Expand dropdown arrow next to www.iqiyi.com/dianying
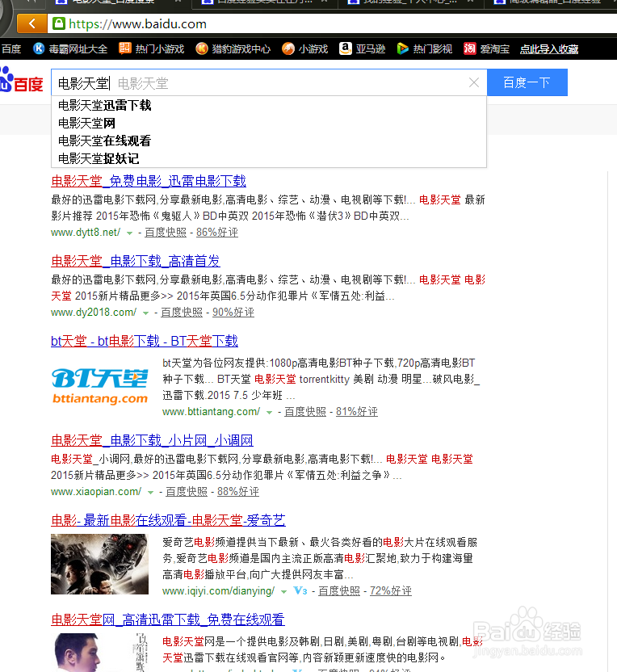 point(283,592)
